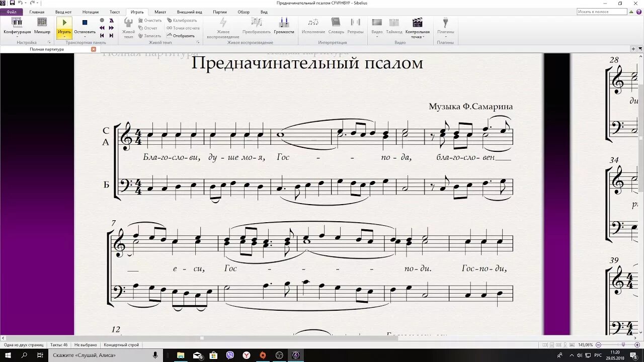644x362 pixels.
Task: Click Отсчет in Живой темп group
Action: click(147, 28)
